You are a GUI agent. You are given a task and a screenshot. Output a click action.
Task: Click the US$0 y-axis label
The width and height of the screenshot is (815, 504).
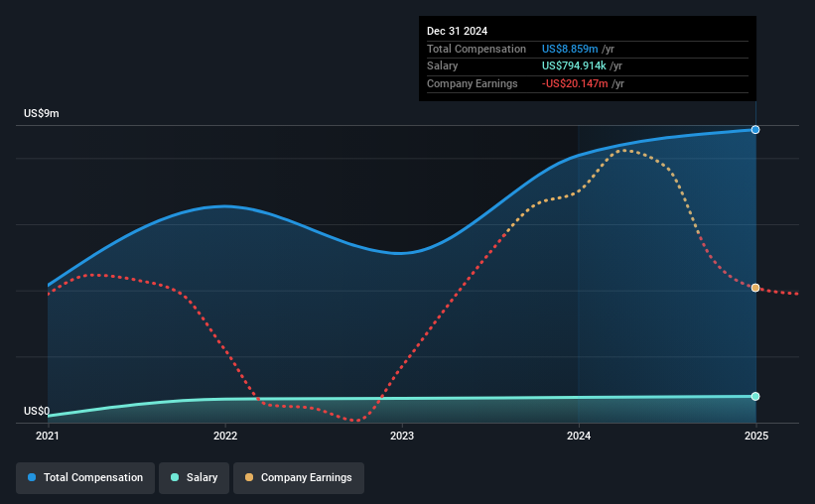coord(37,411)
